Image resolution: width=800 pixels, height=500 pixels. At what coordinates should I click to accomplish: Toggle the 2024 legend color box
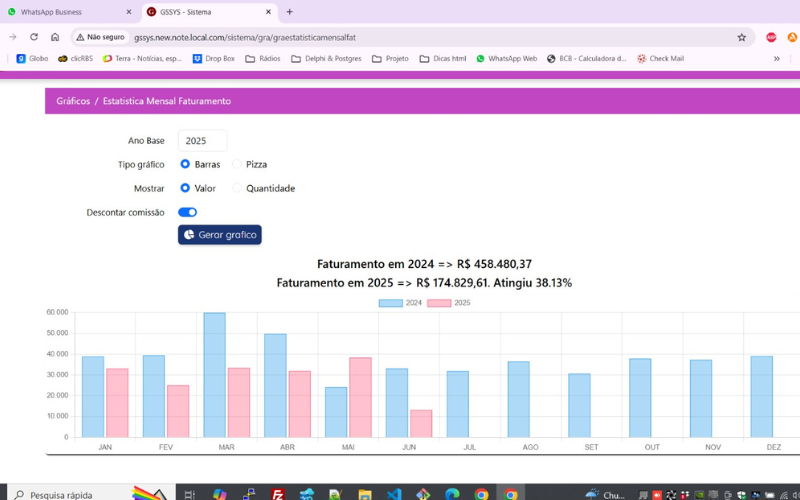click(390, 303)
